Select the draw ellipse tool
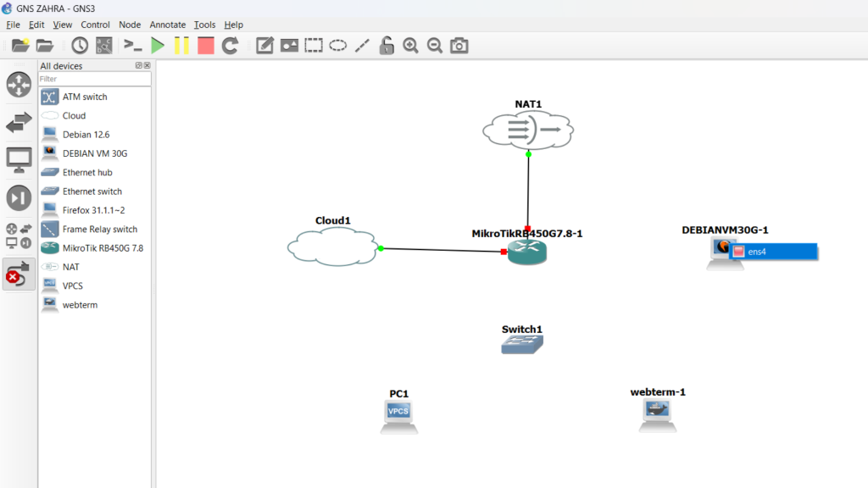This screenshot has height=488, width=868. 338,46
